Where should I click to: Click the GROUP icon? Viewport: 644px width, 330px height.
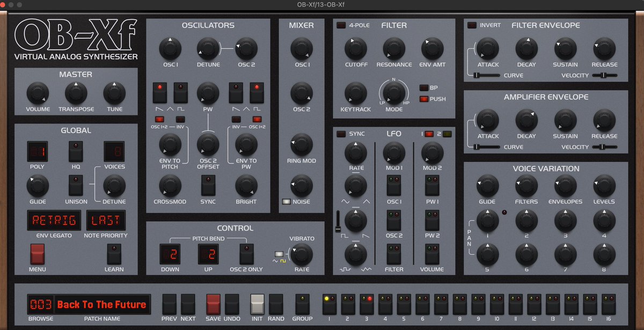[x=302, y=303]
